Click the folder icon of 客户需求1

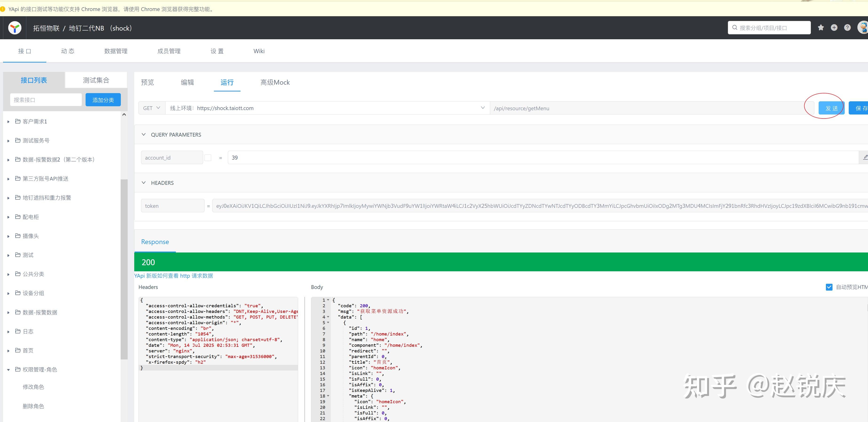[x=18, y=121]
